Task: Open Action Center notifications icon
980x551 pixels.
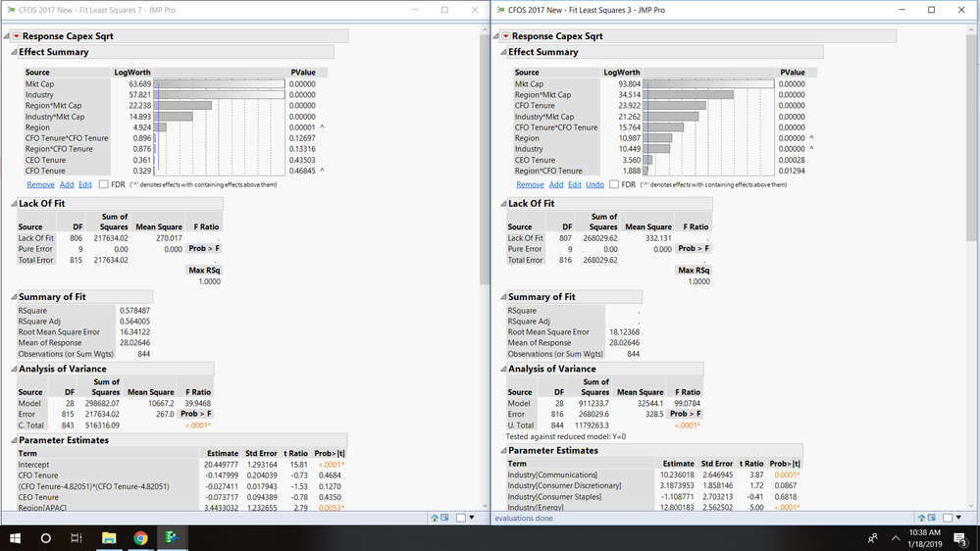Action: click(x=960, y=538)
